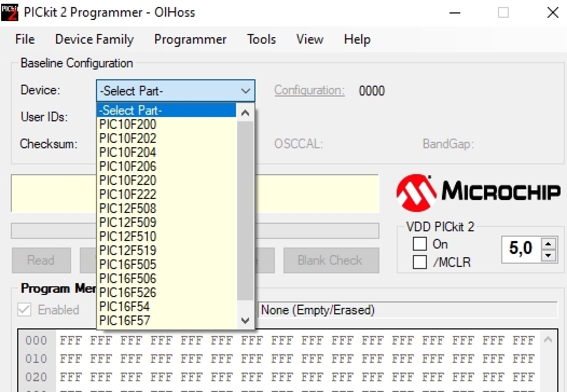The height and width of the screenshot is (392, 567).
Task: Open the File menu
Action: [x=25, y=39]
